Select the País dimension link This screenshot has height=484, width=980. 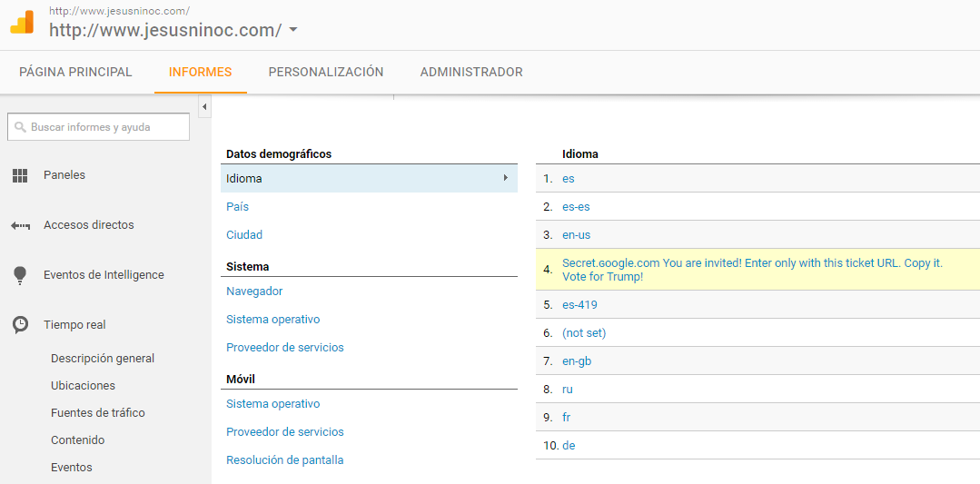237,207
